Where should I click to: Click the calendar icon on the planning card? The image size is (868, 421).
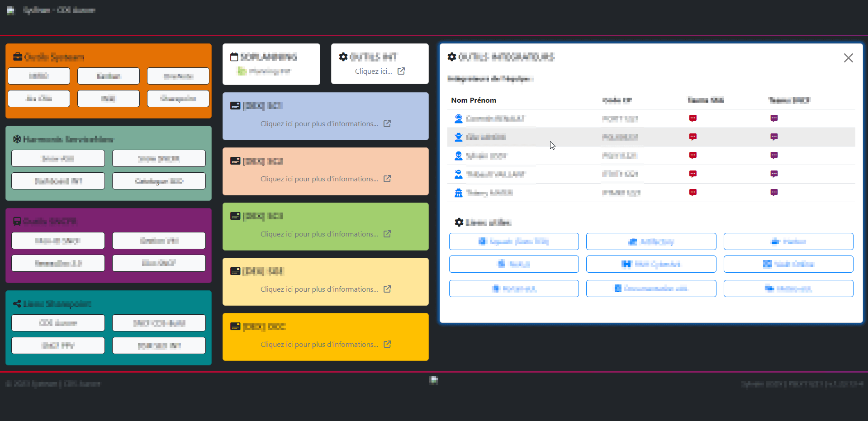pyautogui.click(x=234, y=57)
